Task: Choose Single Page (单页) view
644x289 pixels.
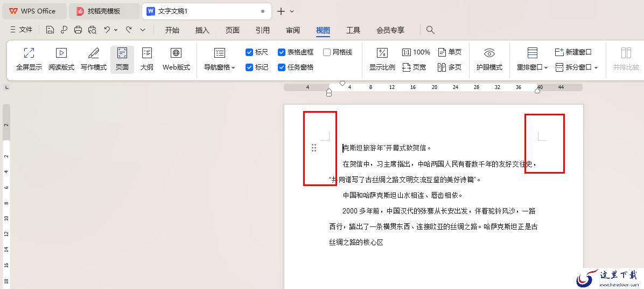Action: 450,52
